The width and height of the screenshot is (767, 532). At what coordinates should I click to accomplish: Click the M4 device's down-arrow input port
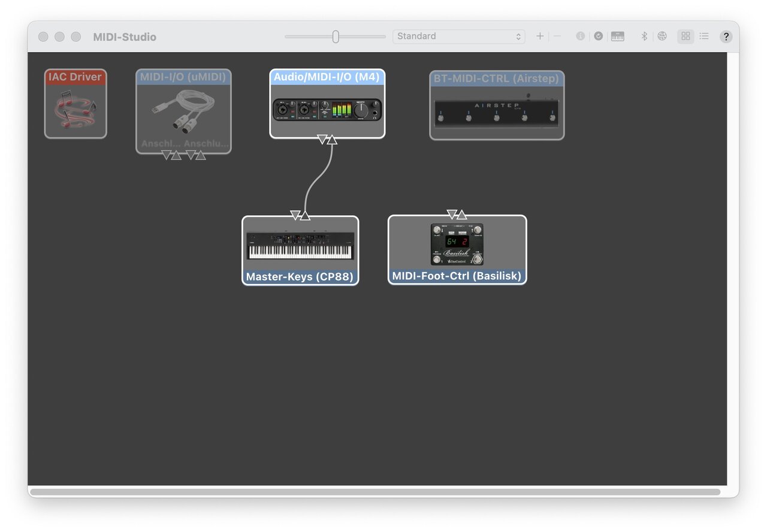[322, 140]
